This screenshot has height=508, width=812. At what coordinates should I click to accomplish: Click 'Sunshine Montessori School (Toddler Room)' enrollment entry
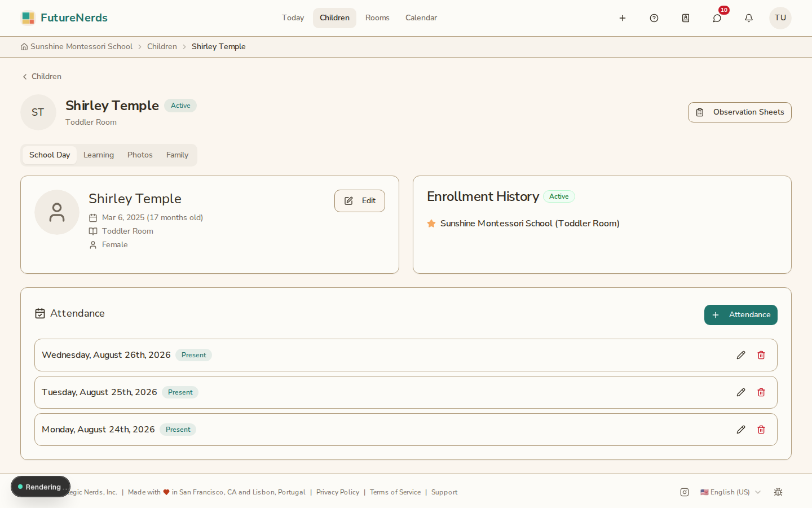pyautogui.click(x=530, y=224)
